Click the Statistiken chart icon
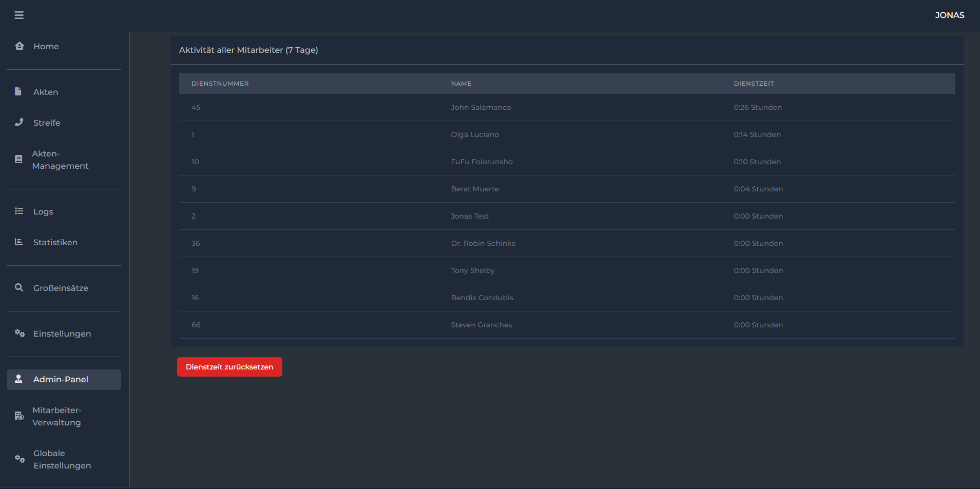 19,242
